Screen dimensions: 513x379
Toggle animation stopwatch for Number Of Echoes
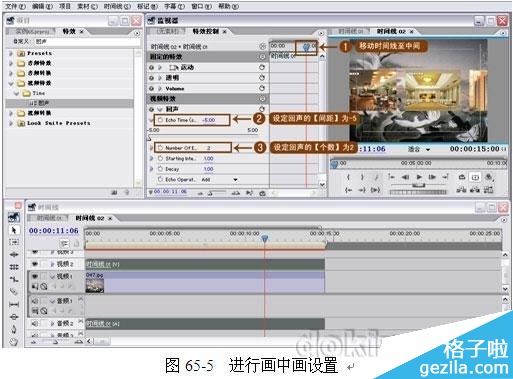(160, 148)
